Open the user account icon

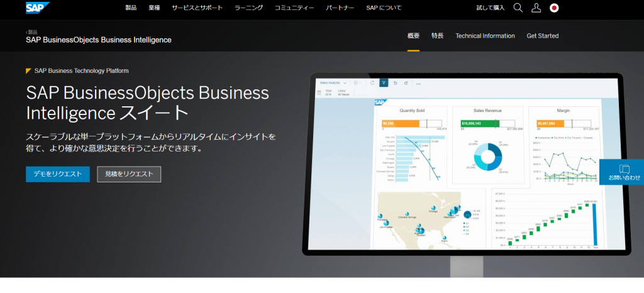pyautogui.click(x=536, y=8)
